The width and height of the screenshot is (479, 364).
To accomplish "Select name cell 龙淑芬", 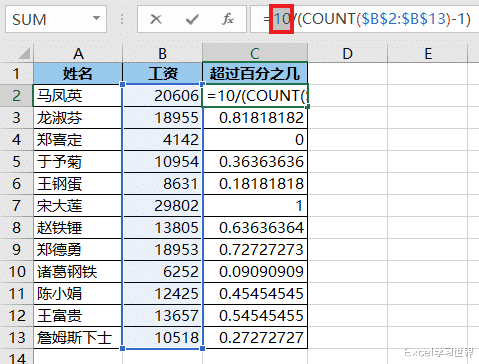I will pyautogui.click(x=78, y=118).
